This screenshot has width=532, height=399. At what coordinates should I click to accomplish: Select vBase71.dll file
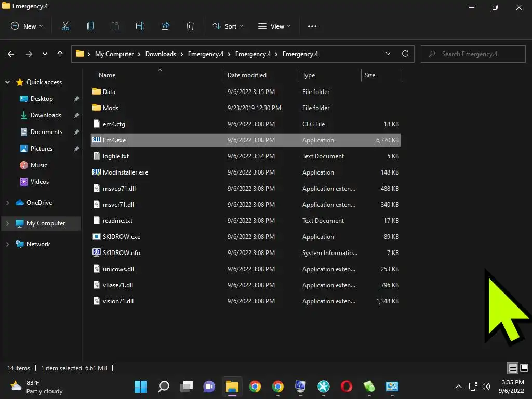(x=246, y=285)
